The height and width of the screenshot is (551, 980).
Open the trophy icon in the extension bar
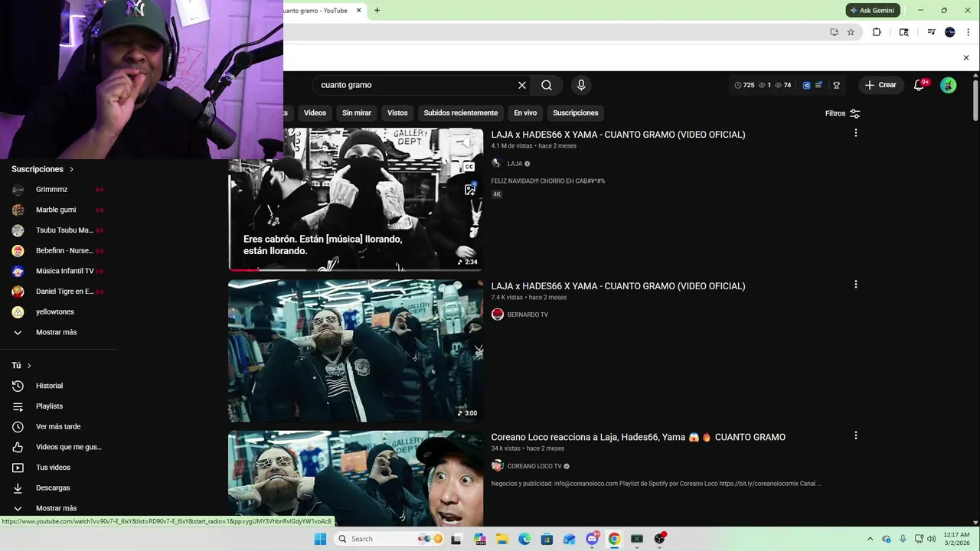[836, 85]
